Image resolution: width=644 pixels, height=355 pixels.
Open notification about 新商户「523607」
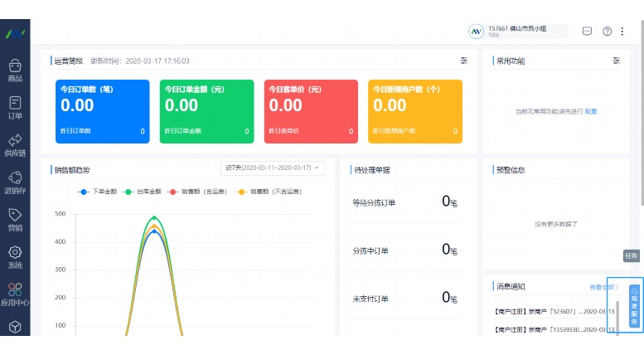pos(554,311)
